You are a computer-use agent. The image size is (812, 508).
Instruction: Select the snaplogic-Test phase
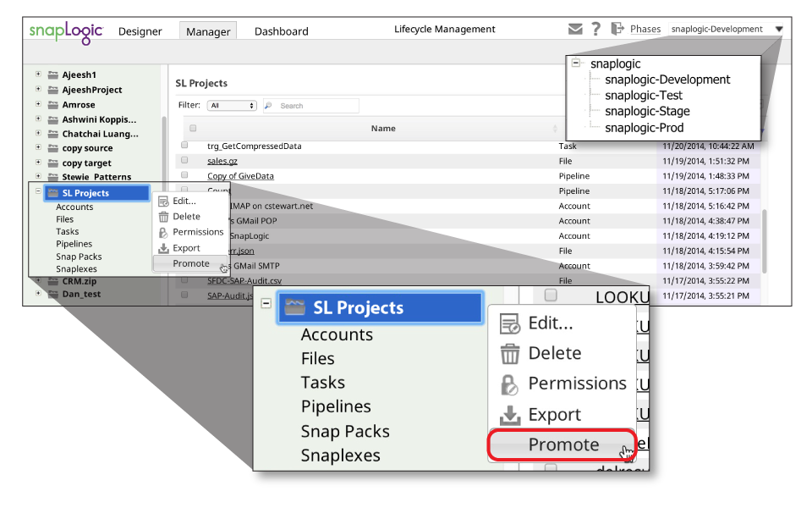pyautogui.click(x=644, y=96)
